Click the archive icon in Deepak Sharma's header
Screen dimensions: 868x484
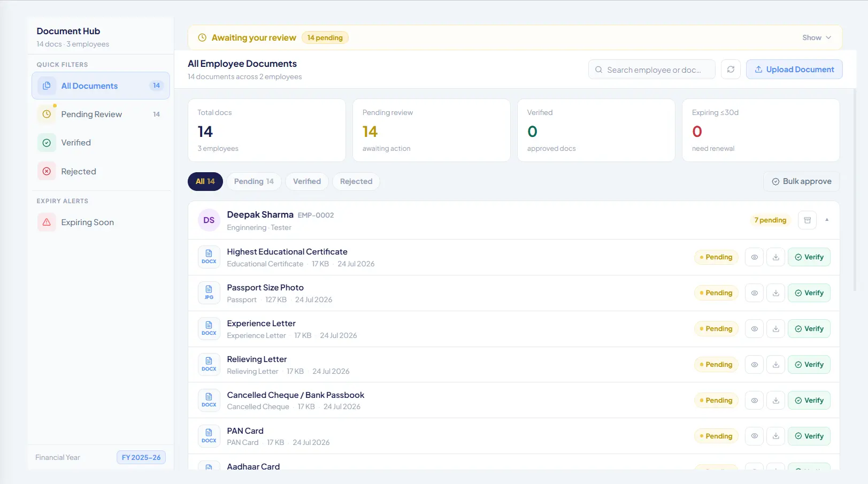click(808, 220)
